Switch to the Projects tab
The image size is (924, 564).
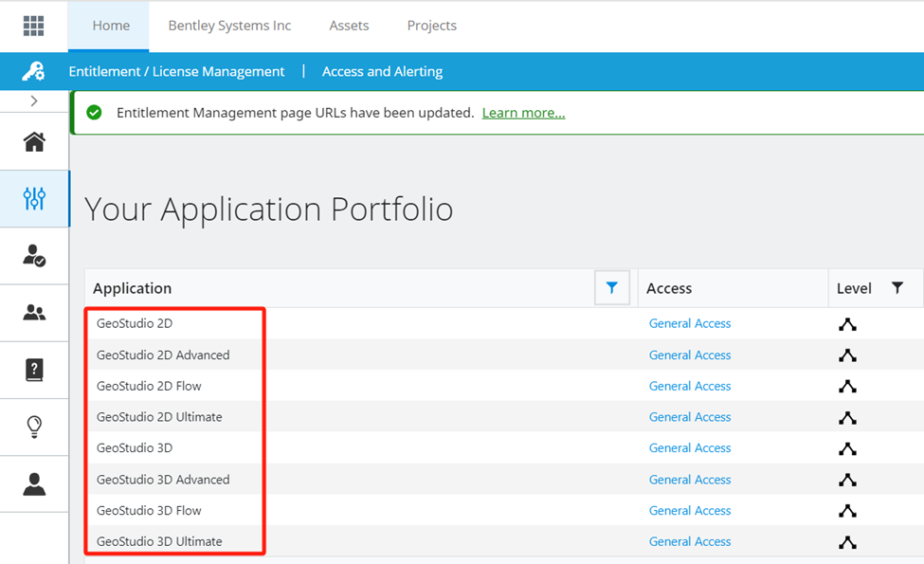coord(431,26)
